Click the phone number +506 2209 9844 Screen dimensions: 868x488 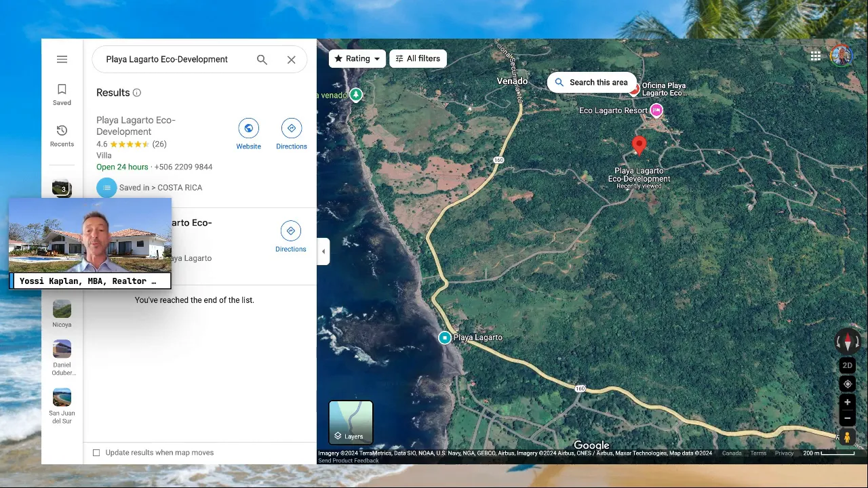click(183, 167)
